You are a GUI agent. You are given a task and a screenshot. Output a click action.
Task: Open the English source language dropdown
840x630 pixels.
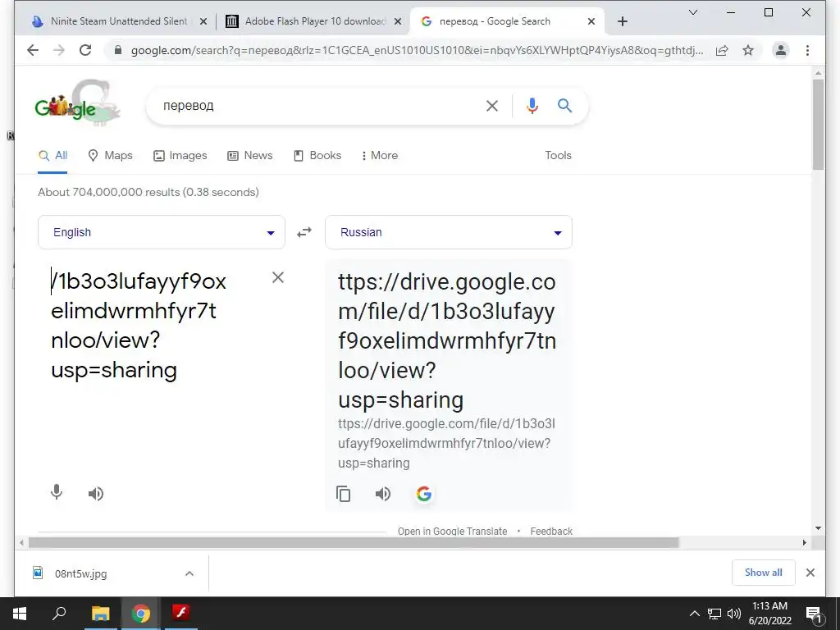click(x=162, y=232)
